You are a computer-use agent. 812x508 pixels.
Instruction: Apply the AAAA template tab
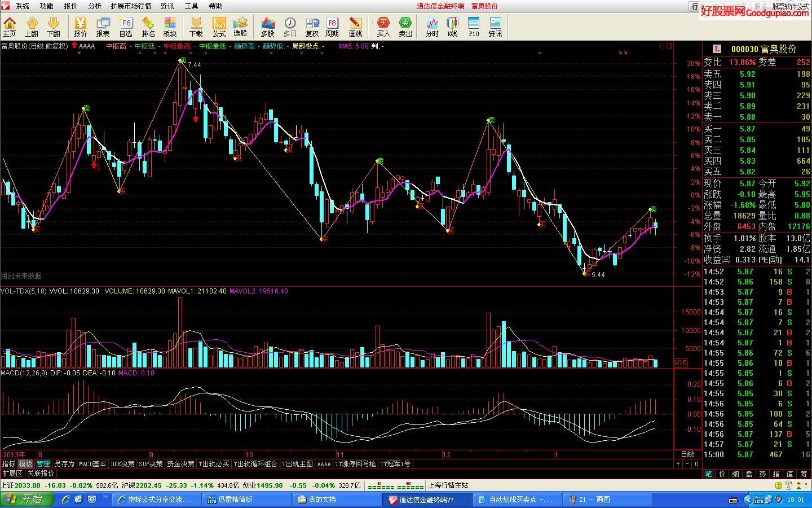coord(324,464)
